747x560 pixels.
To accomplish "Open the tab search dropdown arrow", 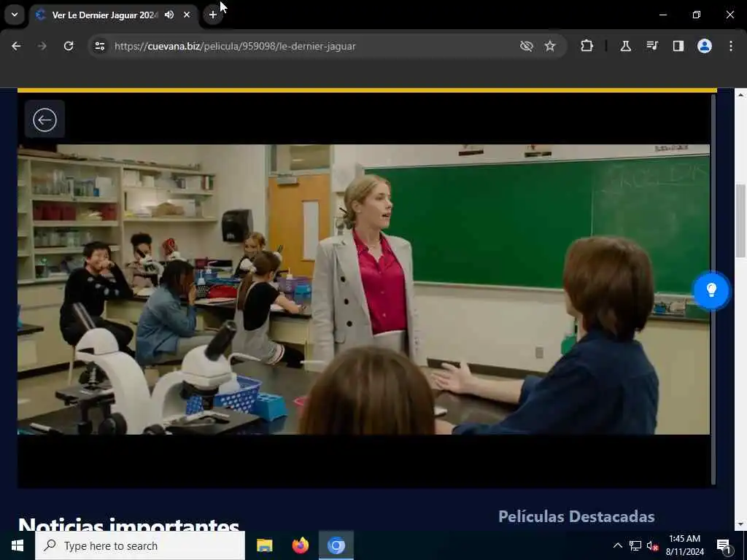I will 15,15.
